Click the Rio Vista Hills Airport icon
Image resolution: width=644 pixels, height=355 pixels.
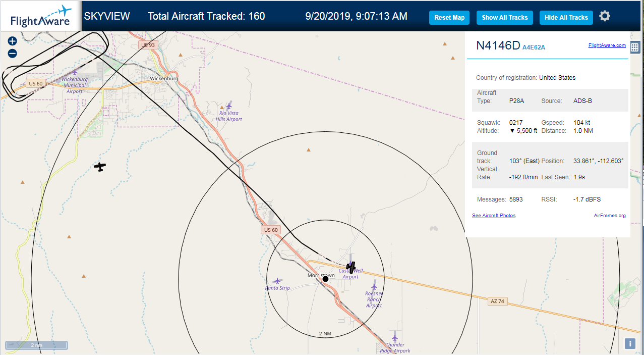click(x=229, y=106)
